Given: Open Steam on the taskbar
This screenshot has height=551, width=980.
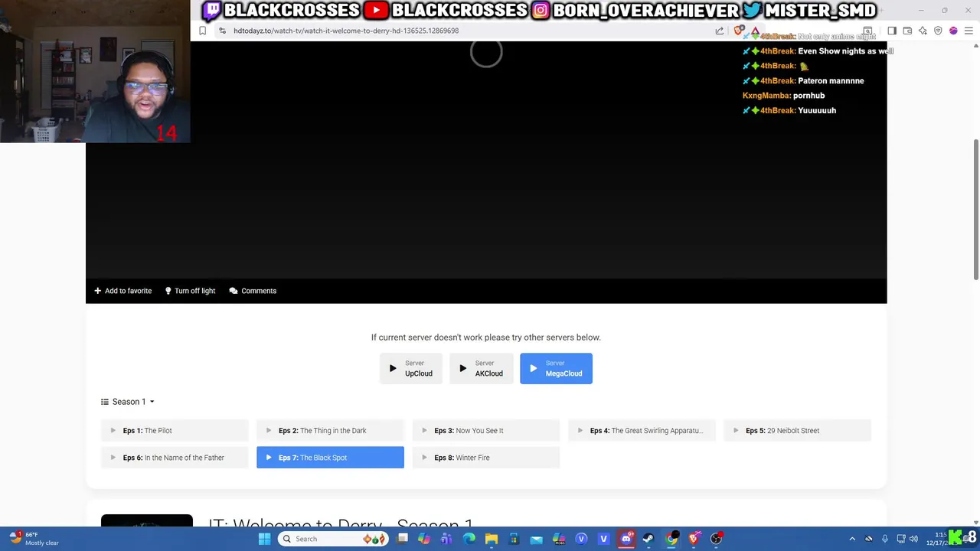Looking at the screenshot, I should (648, 539).
